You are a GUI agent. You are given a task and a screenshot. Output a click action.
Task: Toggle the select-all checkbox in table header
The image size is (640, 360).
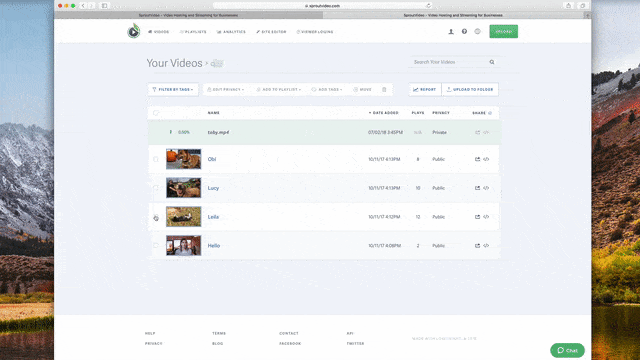pos(156,113)
